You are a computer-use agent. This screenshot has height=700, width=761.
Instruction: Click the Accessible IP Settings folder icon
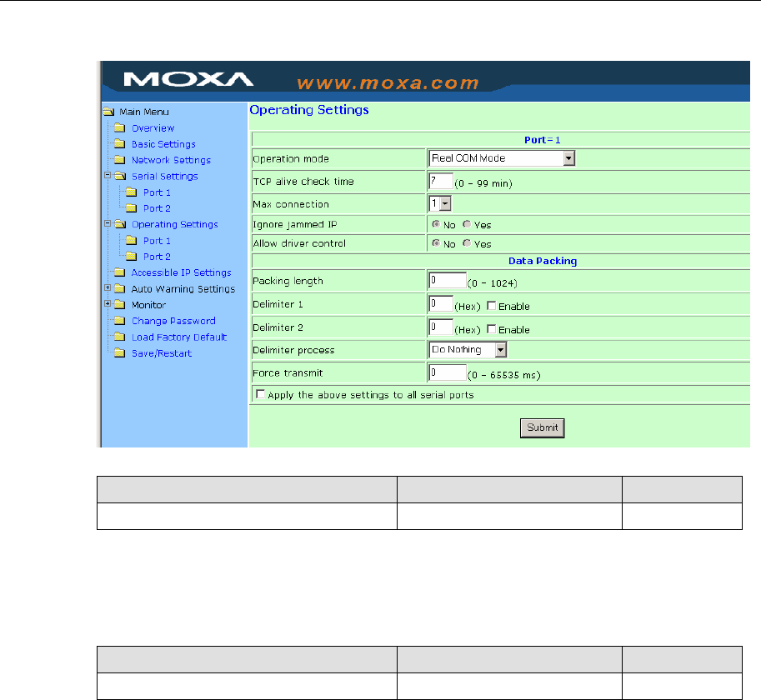click(119, 272)
